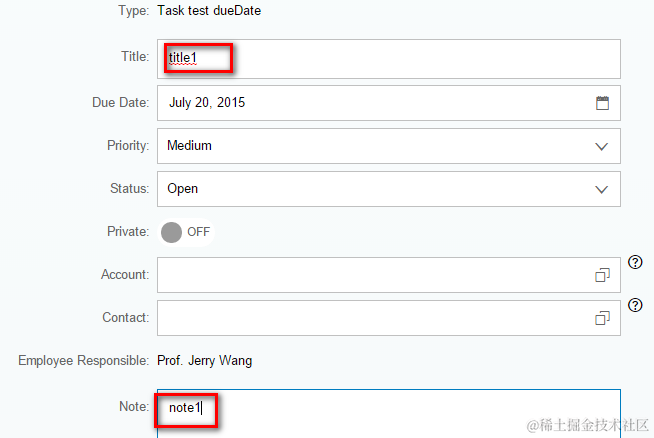Open the Due Date calendar picker icon

point(602,102)
